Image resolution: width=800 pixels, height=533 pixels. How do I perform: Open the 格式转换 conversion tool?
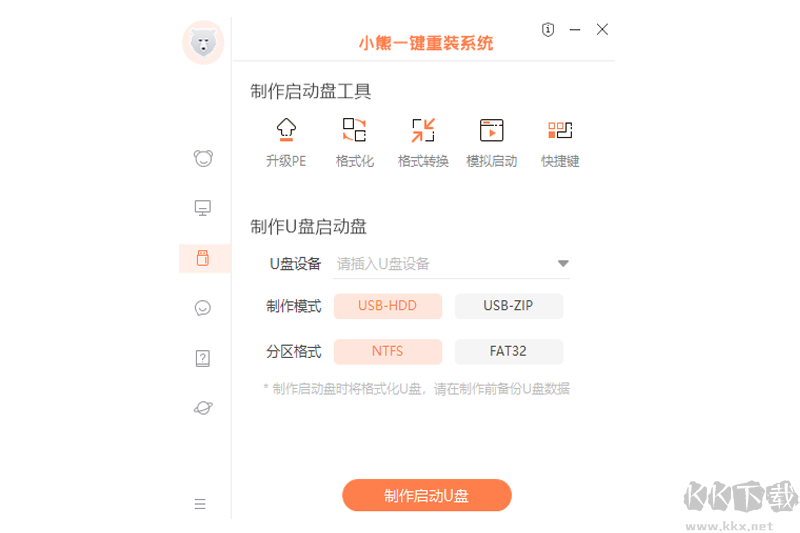point(422,131)
